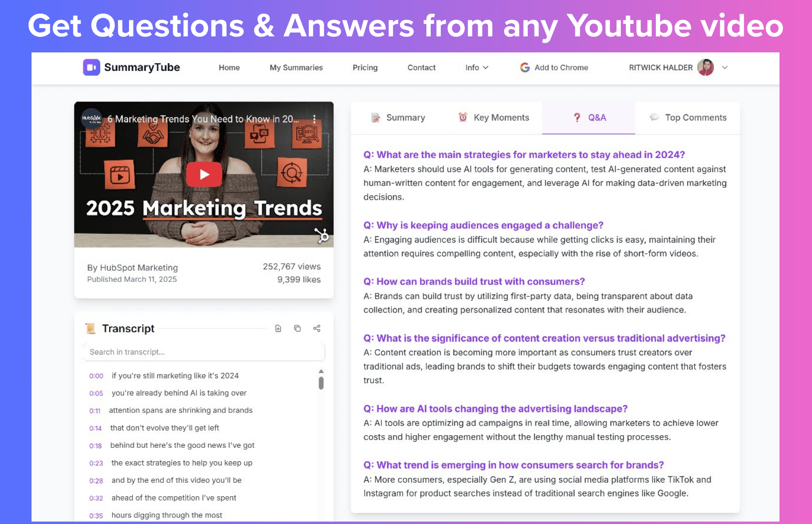The image size is (812, 524).
Task: Click the Top Comments speech bubble icon
Action: coord(654,117)
